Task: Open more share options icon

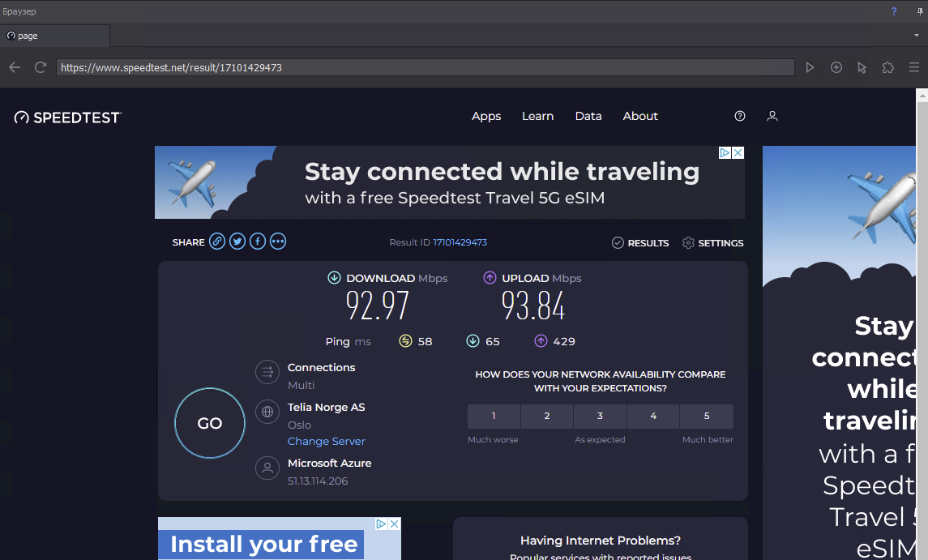Action: pos(278,242)
